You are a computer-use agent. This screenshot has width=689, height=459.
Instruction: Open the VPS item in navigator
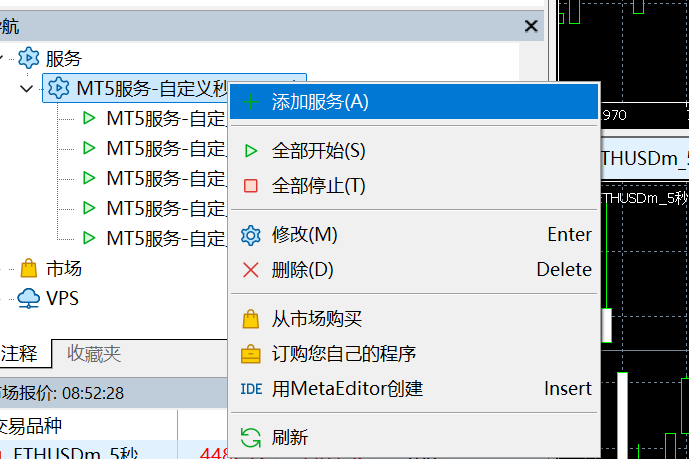click(62, 298)
